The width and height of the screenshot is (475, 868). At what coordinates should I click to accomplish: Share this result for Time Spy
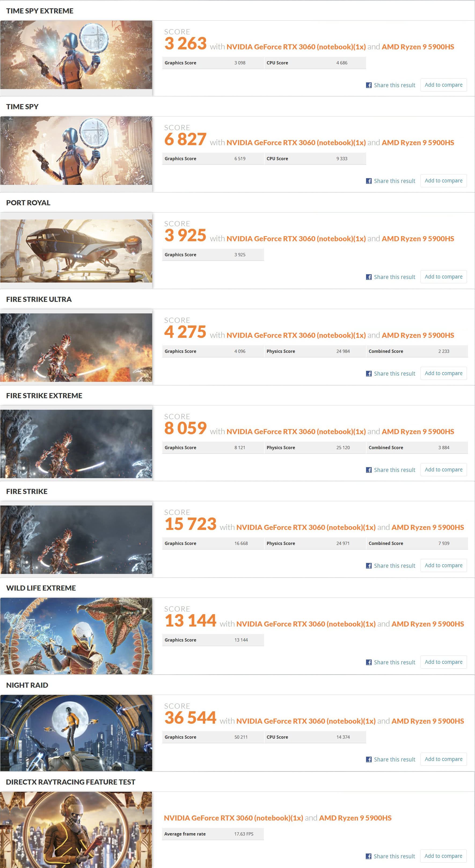[394, 181]
